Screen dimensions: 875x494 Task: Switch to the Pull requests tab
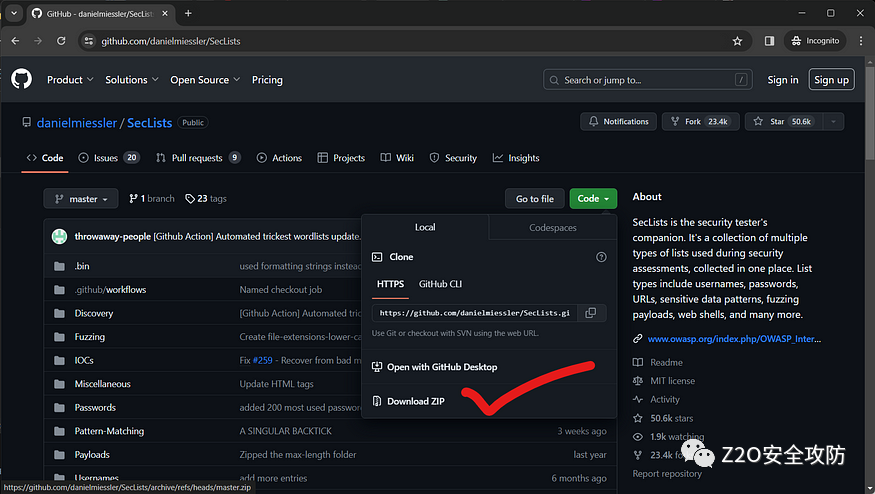198,158
